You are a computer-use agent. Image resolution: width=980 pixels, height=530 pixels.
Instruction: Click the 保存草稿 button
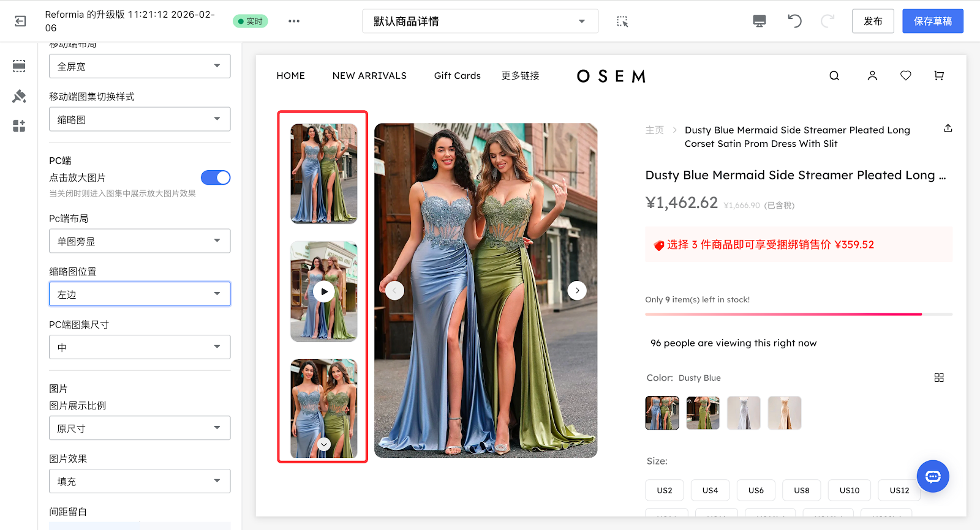click(x=932, y=21)
